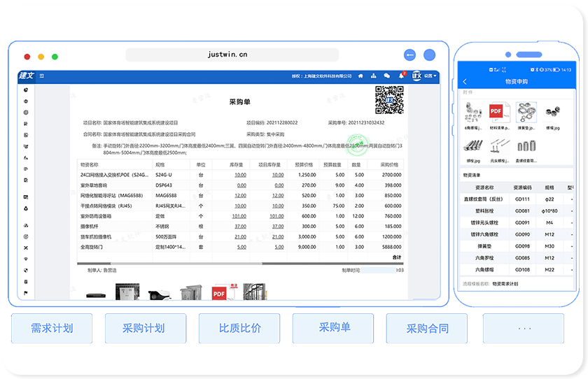Click stock link 10.00 for 24口网络接入交换机POE
This screenshot has height=379, width=588.
[x=240, y=175]
